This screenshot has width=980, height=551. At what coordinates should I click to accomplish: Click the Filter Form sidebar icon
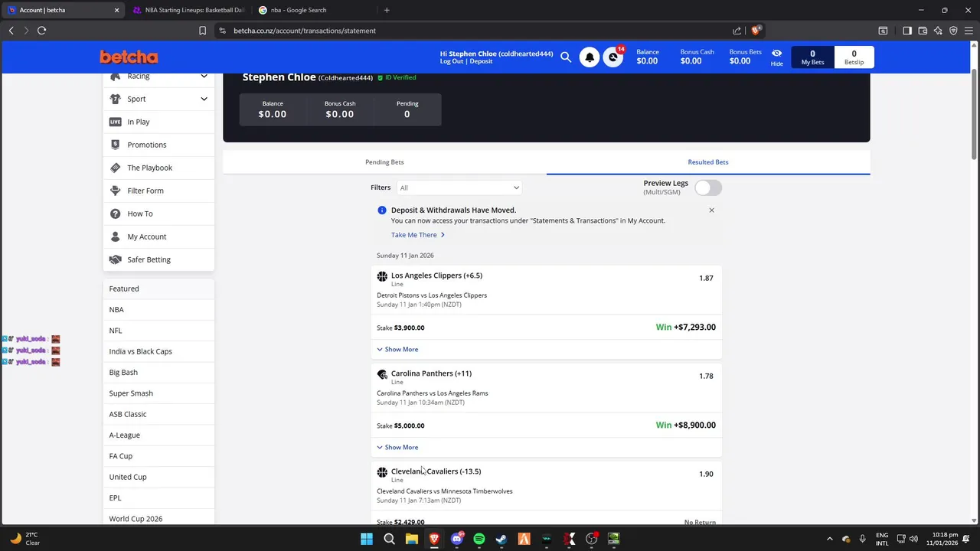116,191
